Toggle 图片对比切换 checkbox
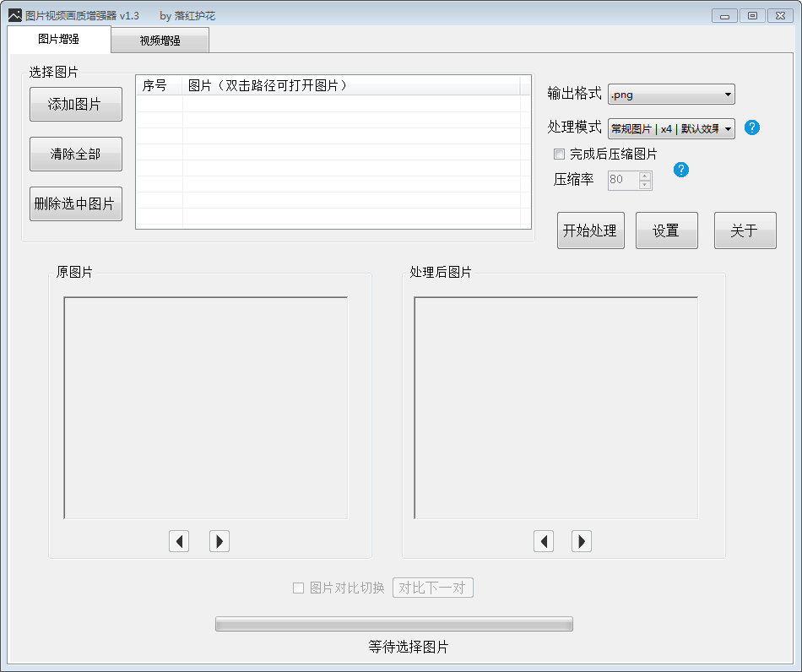 pos(298,588)
